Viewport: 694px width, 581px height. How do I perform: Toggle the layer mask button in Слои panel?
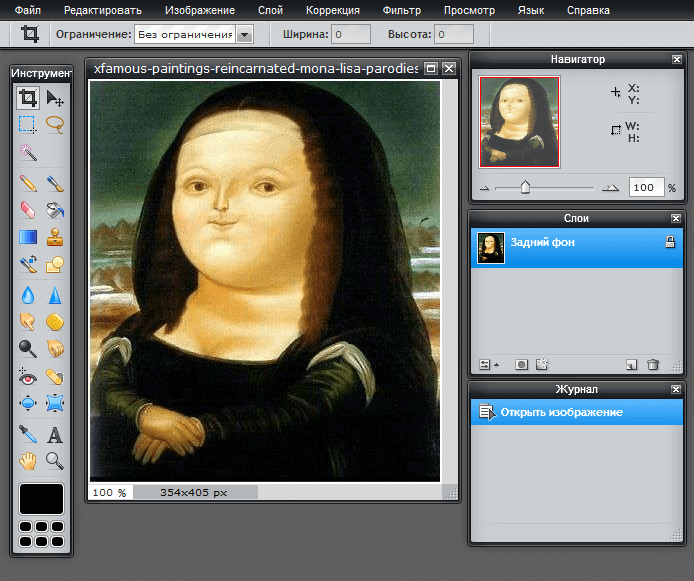pyautogui.click(x=521, y=365)
